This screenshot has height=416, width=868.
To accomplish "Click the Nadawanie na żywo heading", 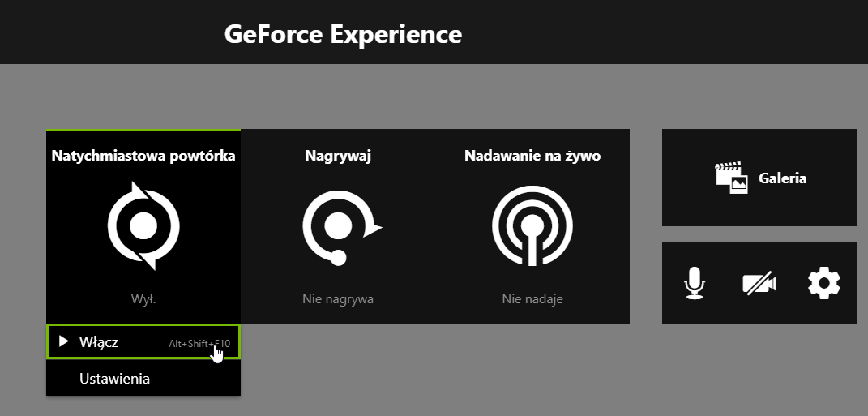I will 532,156.
